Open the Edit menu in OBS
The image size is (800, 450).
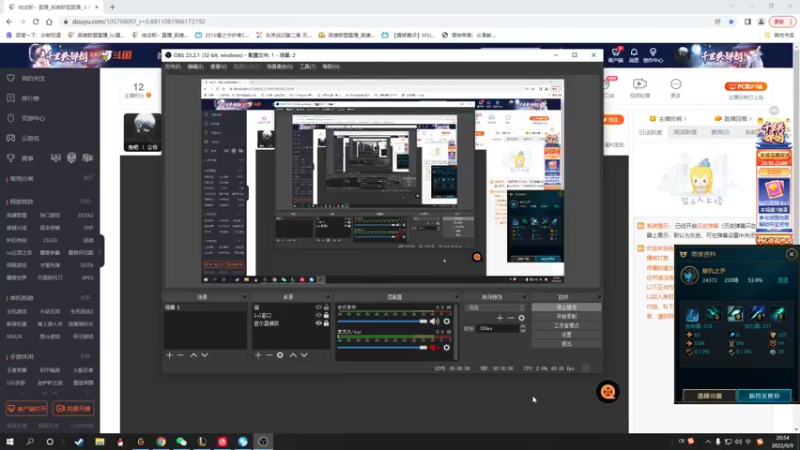[195, 67]
